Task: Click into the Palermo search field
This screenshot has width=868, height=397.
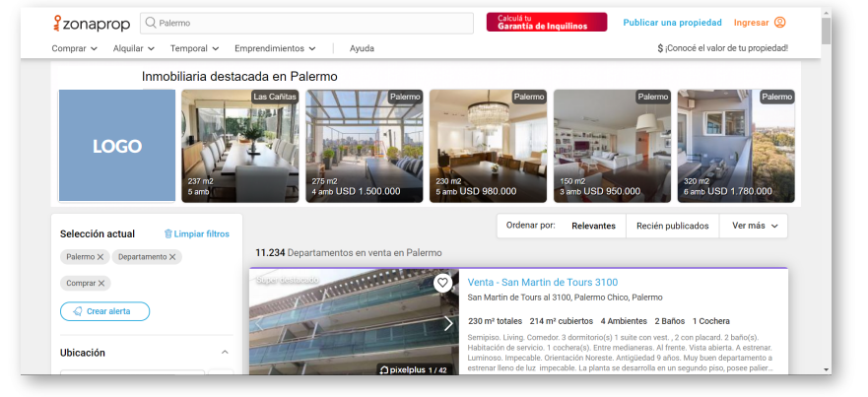Action: click(x=306, y=24)
